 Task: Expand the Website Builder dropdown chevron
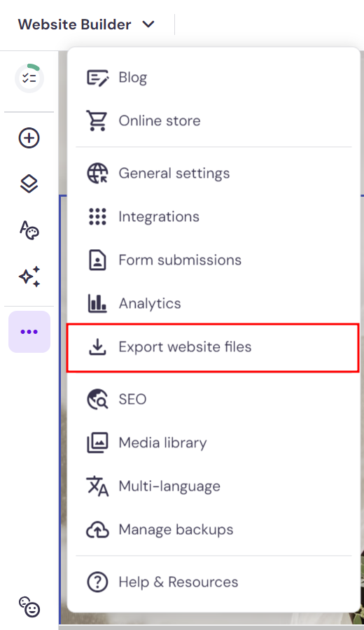(148, 24)
